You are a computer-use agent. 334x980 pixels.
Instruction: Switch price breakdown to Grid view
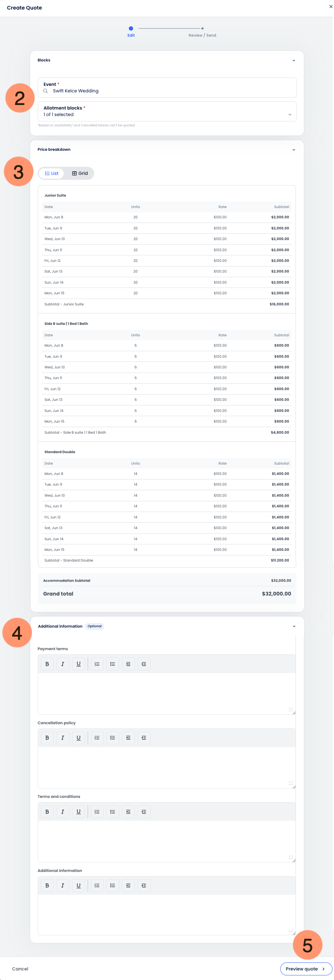pos(80,173)
